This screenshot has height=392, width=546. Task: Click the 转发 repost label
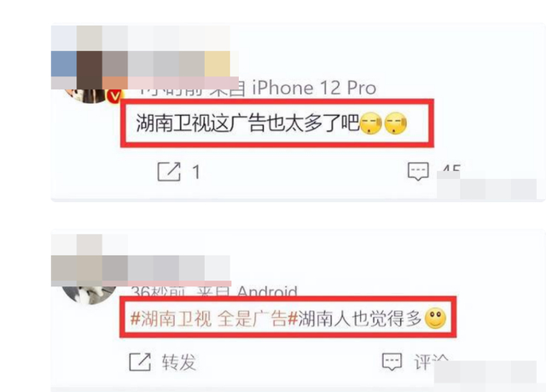(179, 362)
